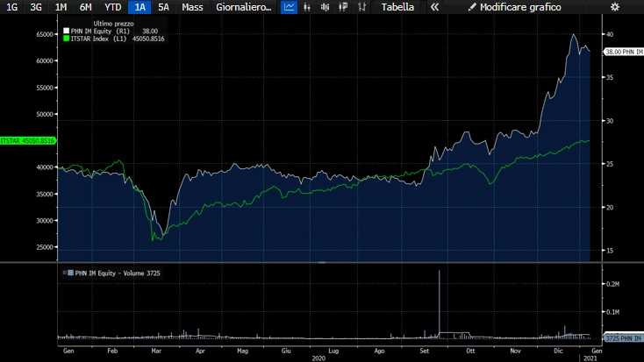Set range to 3G
The height and width of the screenshot is (362, 644).
pos(36,7)
